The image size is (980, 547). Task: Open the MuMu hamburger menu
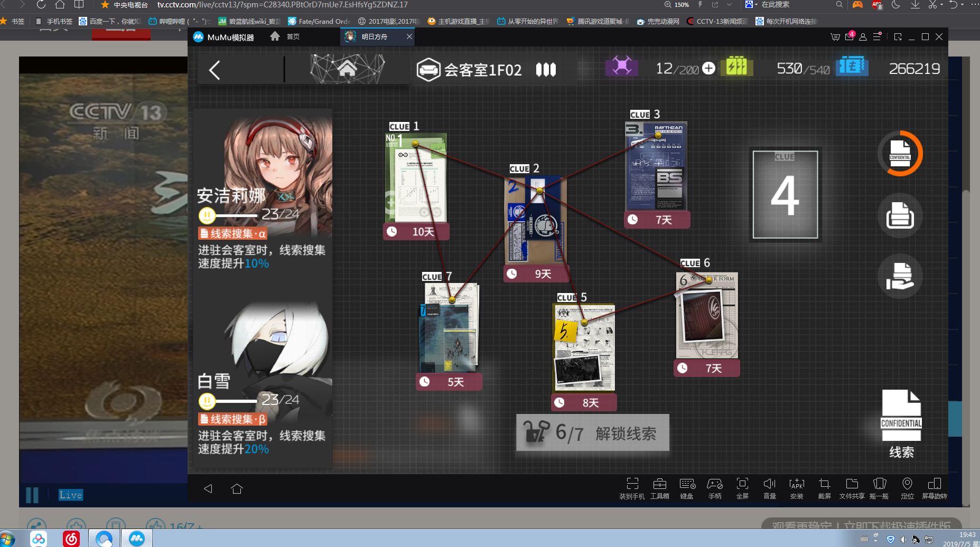pyautogui.click(x=877, y=36)
